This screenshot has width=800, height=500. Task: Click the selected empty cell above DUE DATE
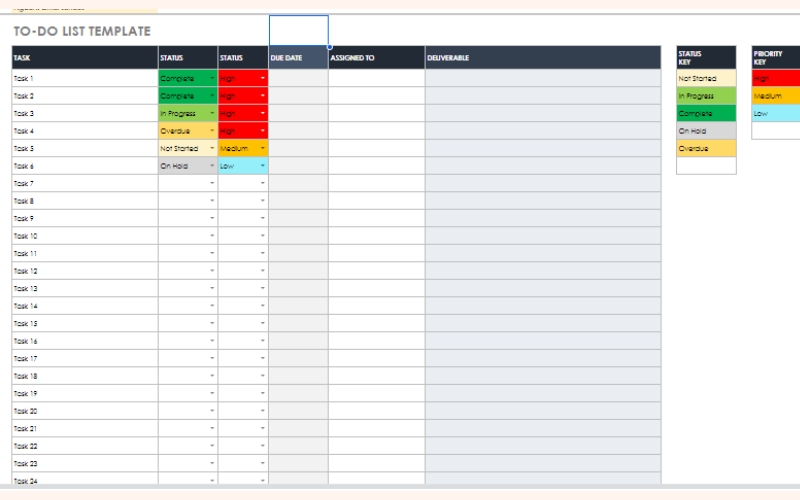pos(298,31)
